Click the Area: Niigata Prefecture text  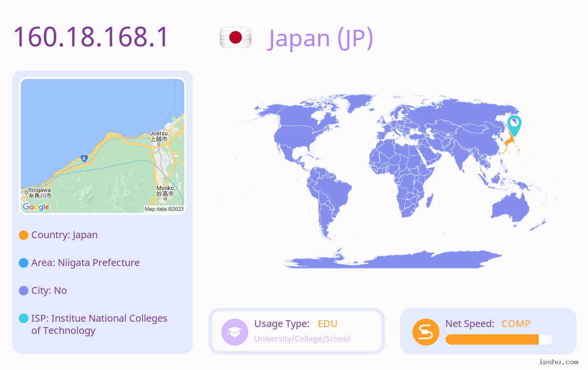[x=86, y=263]
